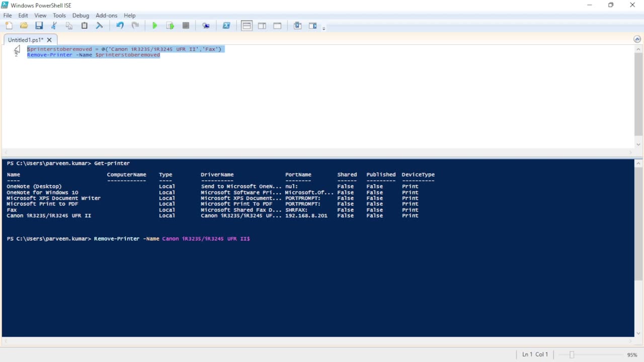Paste from clipboard
The image size is (644, 362).
click(x=85, y=26)
